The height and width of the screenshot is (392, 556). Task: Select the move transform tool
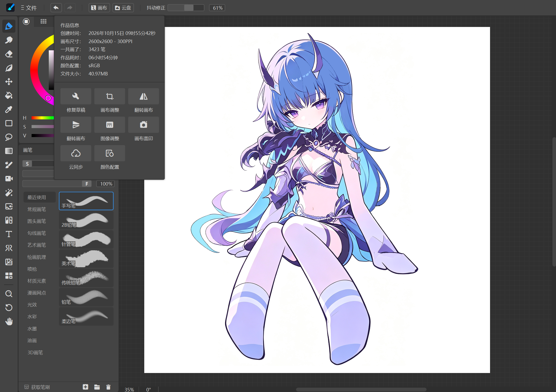tap(9, 82)
